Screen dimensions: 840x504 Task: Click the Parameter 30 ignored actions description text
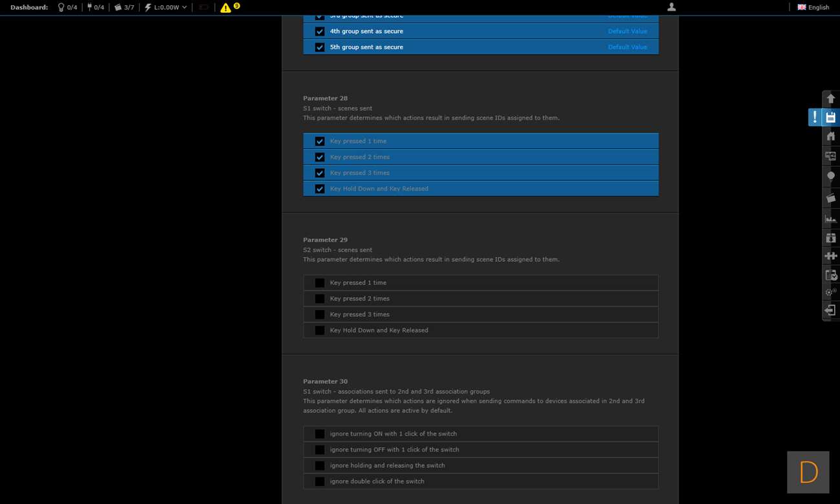pos(474,406)
